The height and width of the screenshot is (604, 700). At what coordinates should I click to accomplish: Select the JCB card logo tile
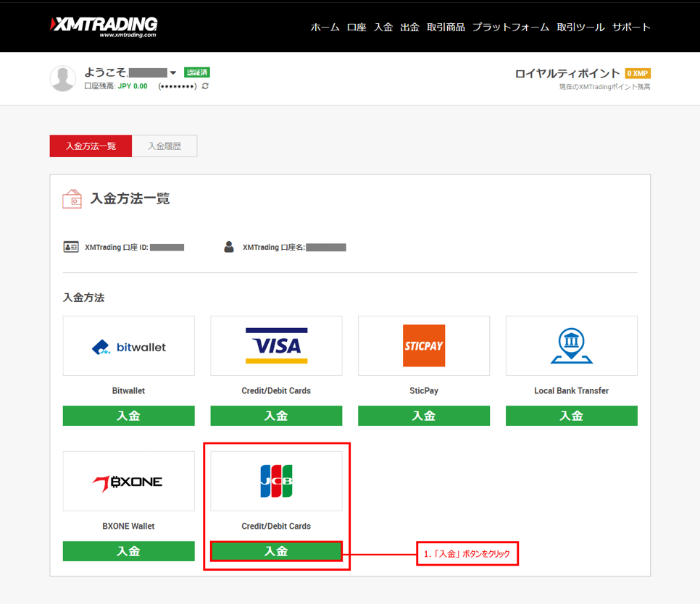[x=276, y=482]
